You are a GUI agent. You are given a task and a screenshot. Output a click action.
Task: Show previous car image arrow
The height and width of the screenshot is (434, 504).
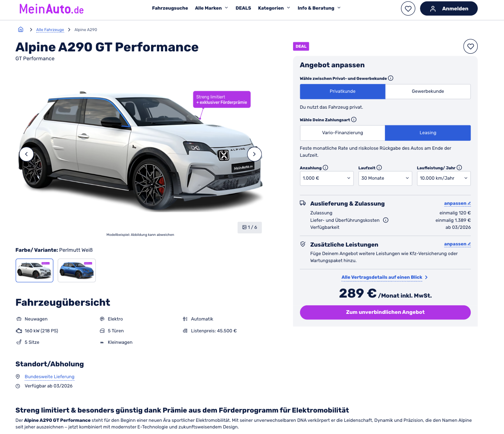click(x=26, y=154)
